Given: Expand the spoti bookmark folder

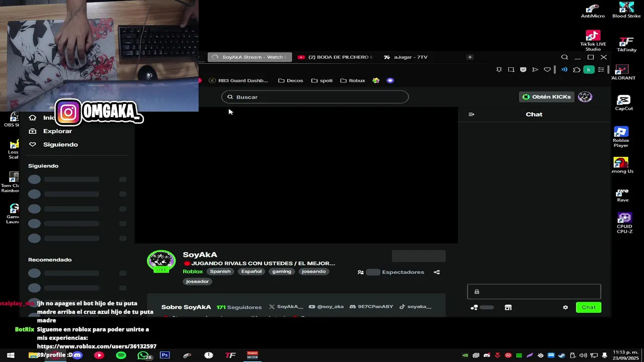Looking at the screenshot, I should (x=322, y=80).
